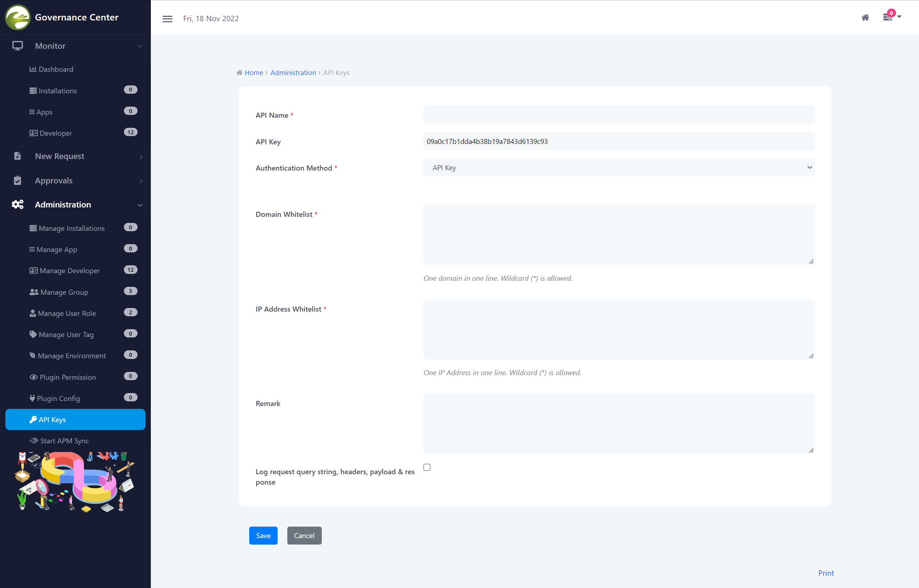Click the Approvals clipboard icon
The height and width of the screenshot is (588, 919).
[18, 181]
